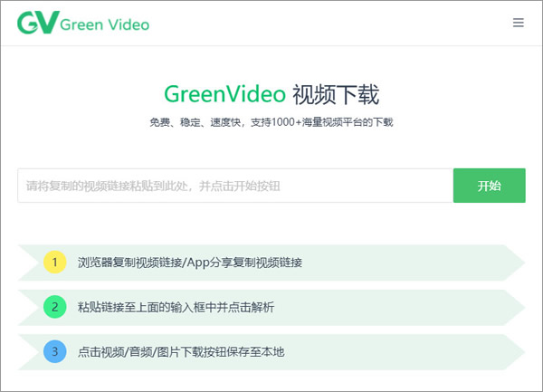Viewport: 543px width, 392px height.
Task: Select the 点击视频/音频/图片下载按钮保存至本地 step text
Action: click(x=181, y=351)
